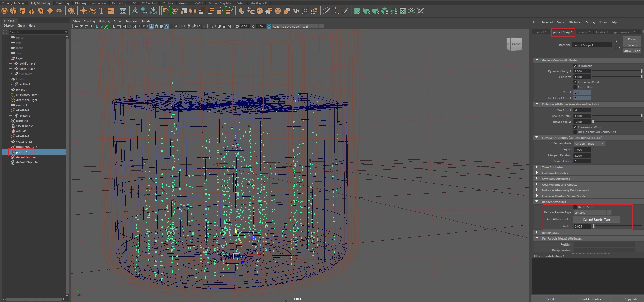Click the cylindrical UV mapping shelf icon
The width and height of the screenshot is (644, 302).
coord(366,11)
